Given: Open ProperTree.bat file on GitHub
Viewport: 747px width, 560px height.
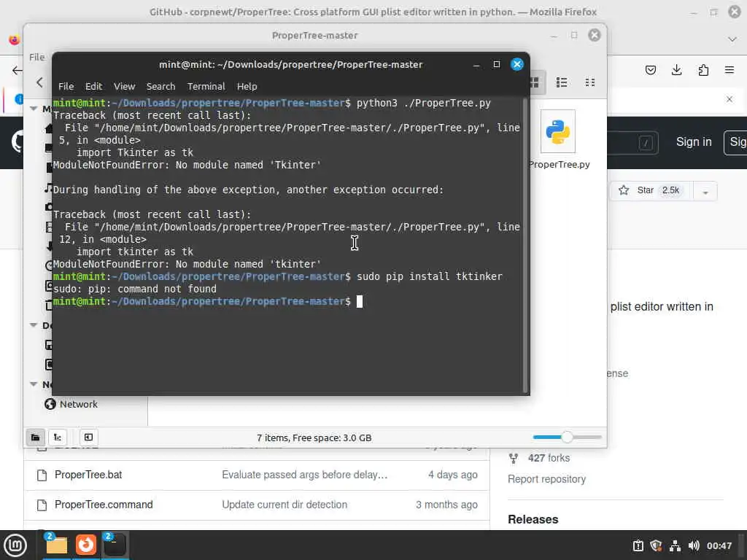Looking at the screenshot, I should click(88, 475).
